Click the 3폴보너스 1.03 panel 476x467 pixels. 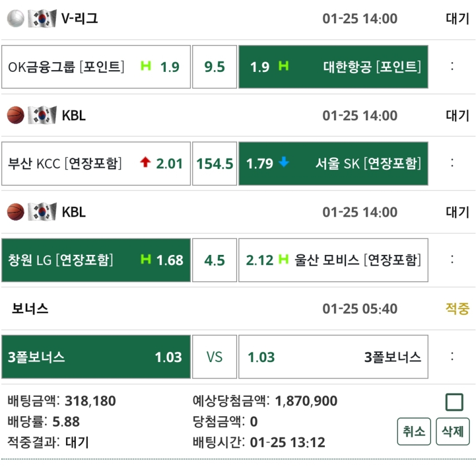point(96,358)
